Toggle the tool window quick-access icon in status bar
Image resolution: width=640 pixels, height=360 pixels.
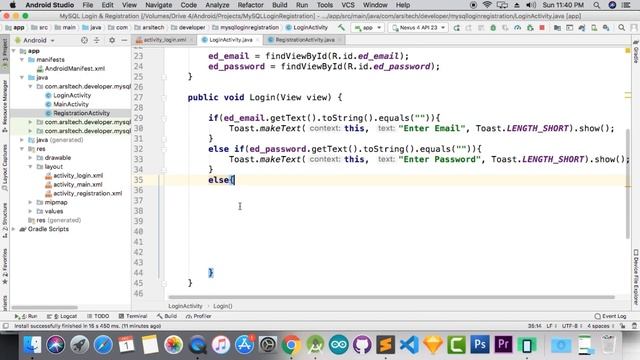(5, 326)
